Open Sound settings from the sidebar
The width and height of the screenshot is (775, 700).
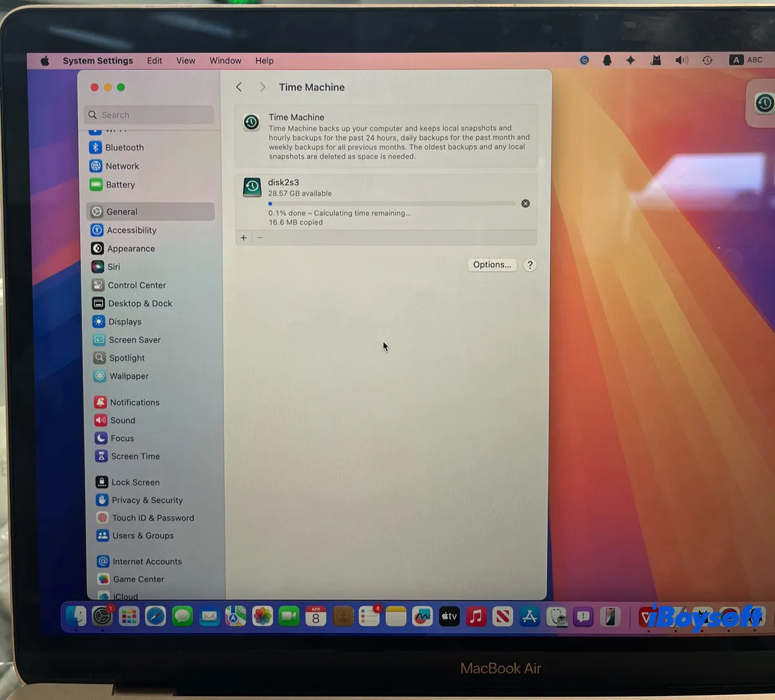tap(122, 420)
